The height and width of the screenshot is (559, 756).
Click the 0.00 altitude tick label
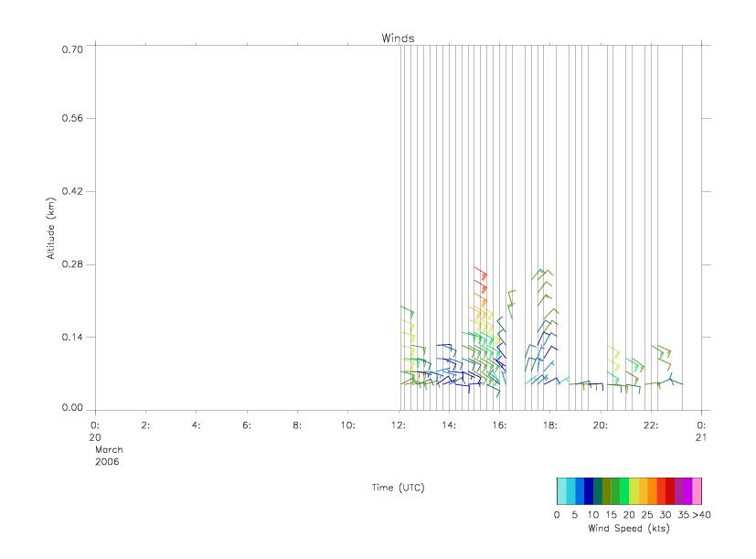pos(72,407)
